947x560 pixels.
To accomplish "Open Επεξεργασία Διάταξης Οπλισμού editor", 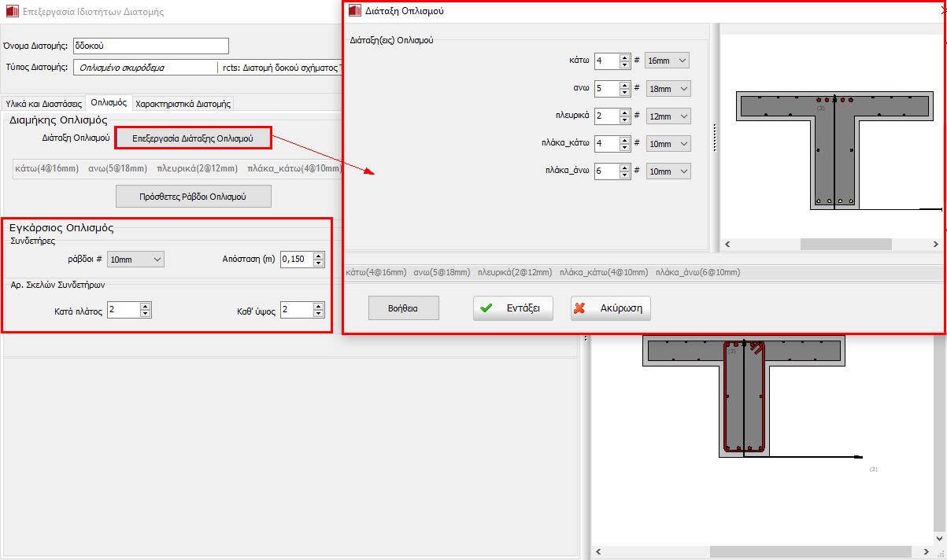I will 193,138.
